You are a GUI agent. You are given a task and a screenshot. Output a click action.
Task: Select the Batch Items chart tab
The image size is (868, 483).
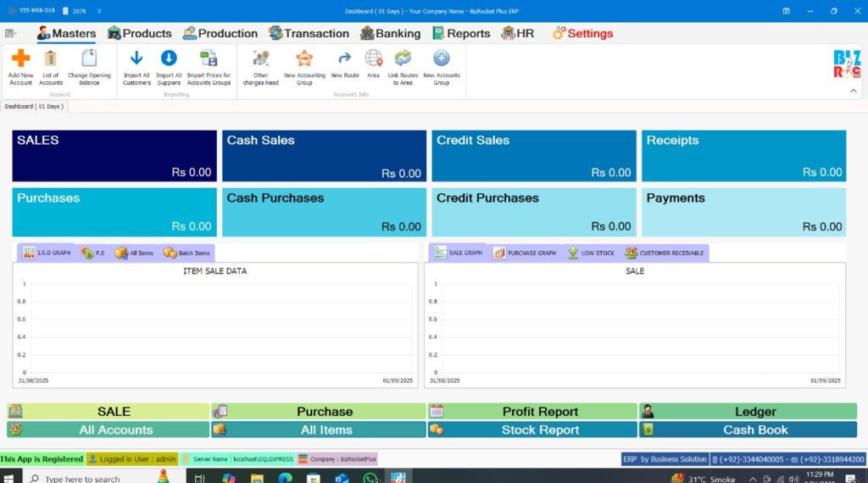(x=186, y=253)
